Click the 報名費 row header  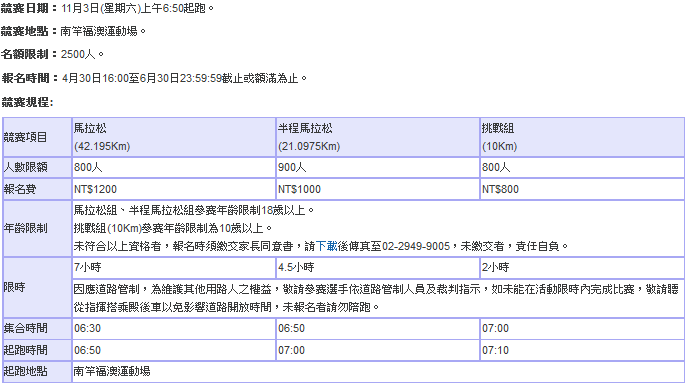(x=37, y=189)
